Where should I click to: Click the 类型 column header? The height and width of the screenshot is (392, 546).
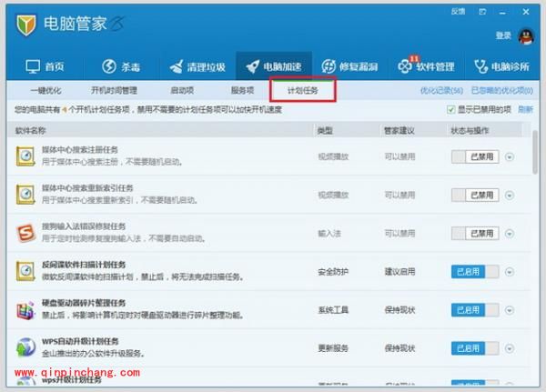click(x=325, y=131)
